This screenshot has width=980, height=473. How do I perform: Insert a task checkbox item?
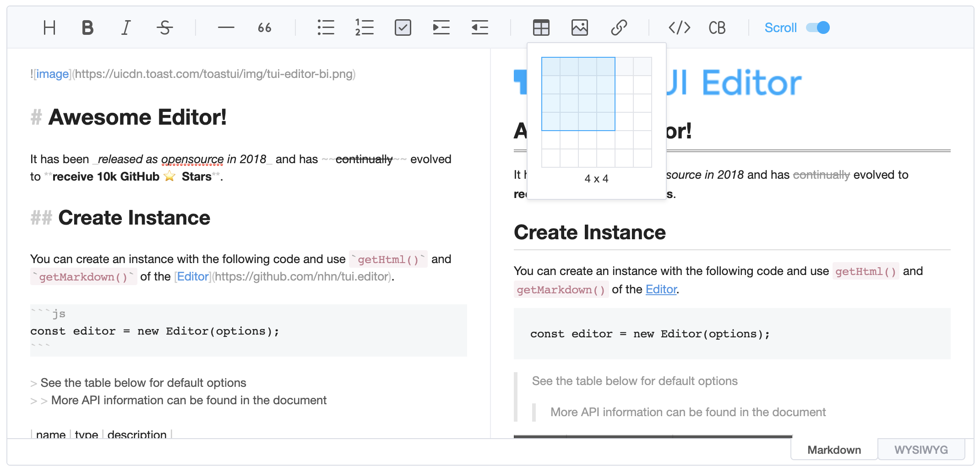(x=403, y=28)
